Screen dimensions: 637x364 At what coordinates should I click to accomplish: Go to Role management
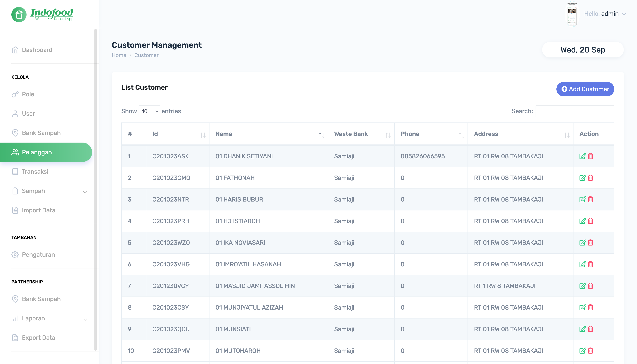click(x=23, y=94)
